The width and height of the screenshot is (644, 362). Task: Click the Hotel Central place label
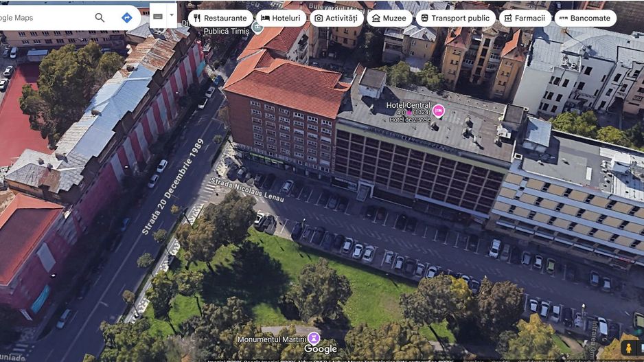408,105
